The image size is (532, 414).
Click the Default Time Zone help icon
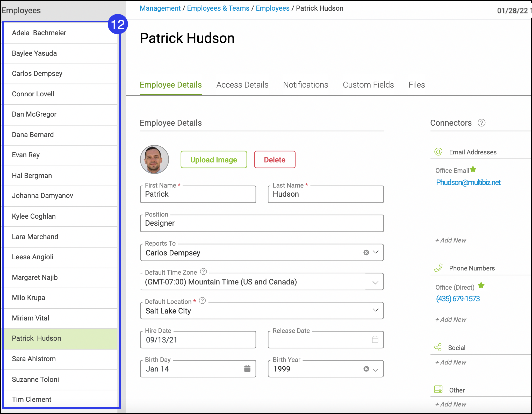coord(204,272)
